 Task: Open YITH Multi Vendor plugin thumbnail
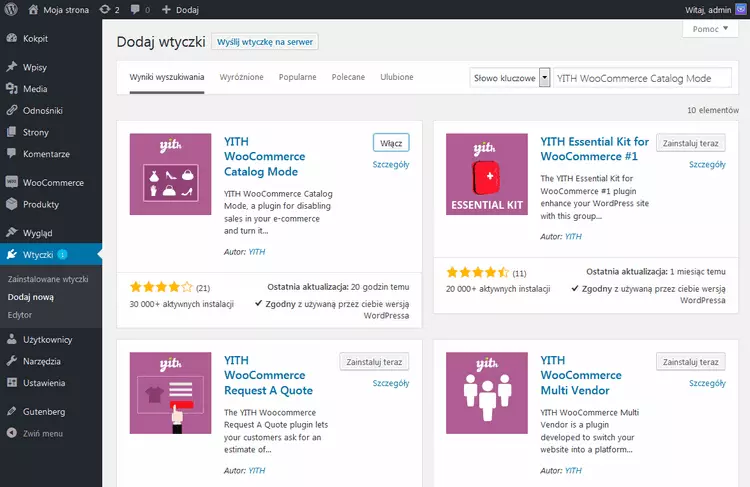tap(486, 393)
